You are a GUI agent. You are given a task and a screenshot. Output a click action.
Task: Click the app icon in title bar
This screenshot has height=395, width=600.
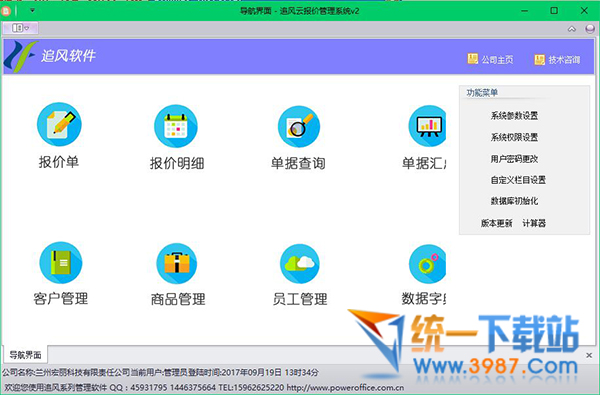coord(6,11)
